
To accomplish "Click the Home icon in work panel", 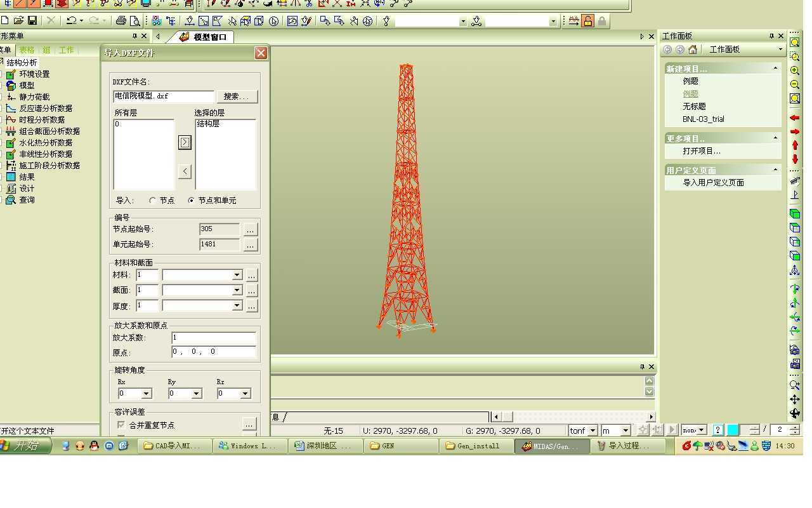I will [693, 50].
